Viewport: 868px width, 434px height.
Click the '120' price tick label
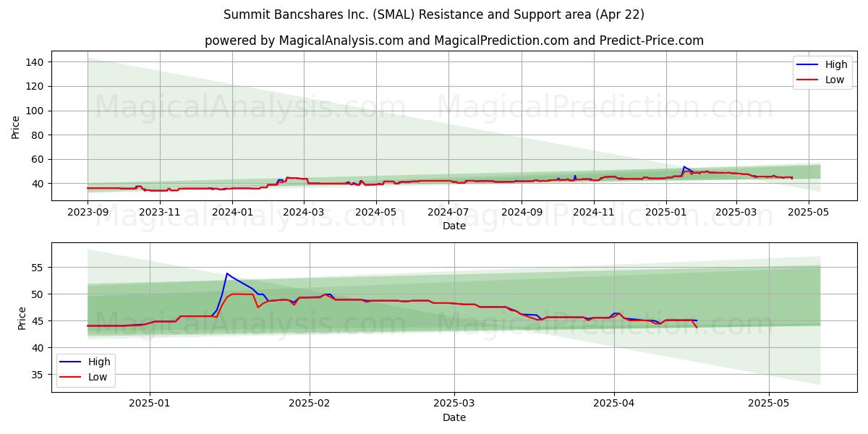[36, 86]
